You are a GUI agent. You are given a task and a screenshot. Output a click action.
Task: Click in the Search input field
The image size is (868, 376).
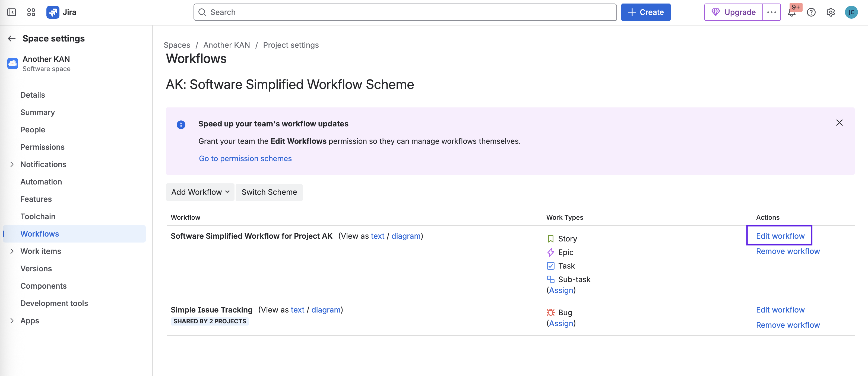tap(404, 12)
